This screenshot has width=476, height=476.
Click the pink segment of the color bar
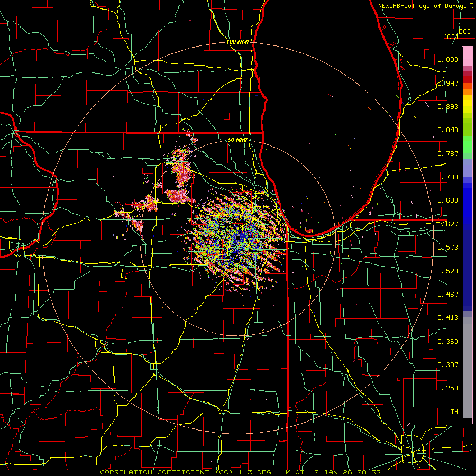point(467,56)
